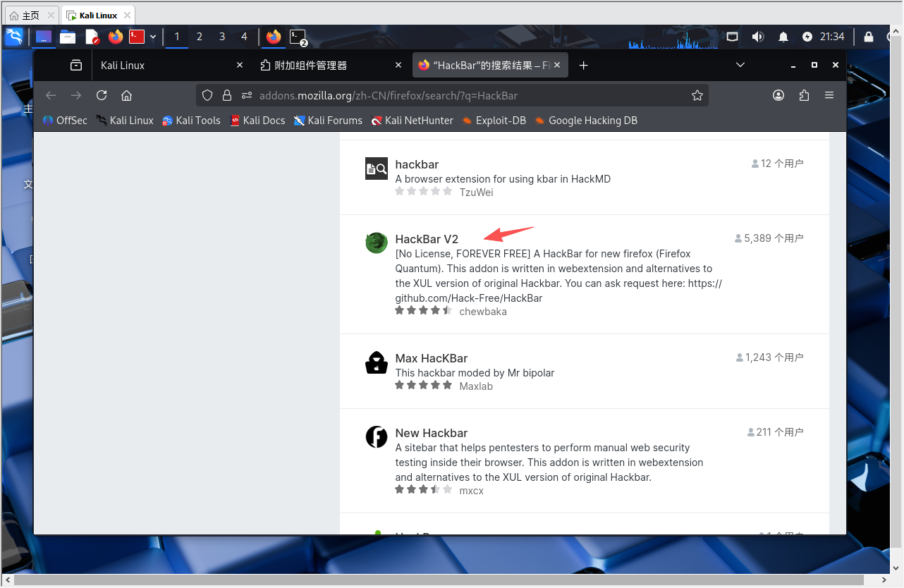Screen dimensions: 904x588
Task: Bookmark this page with the star icon
Action: (x=697, y=95)
